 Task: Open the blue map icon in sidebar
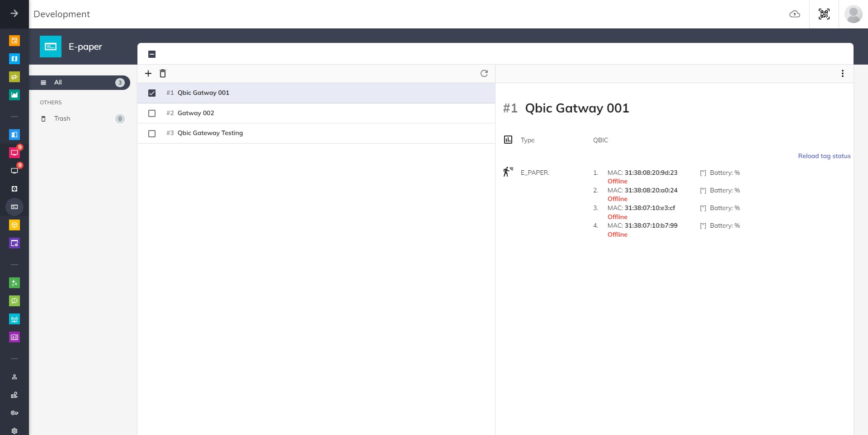pos(14,59)
